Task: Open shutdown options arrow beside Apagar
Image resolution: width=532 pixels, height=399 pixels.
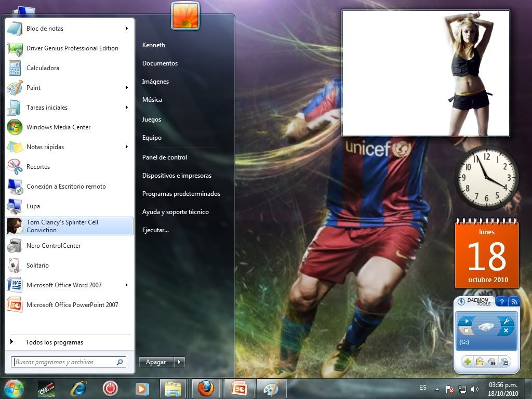Action: (x=179, y=362)
